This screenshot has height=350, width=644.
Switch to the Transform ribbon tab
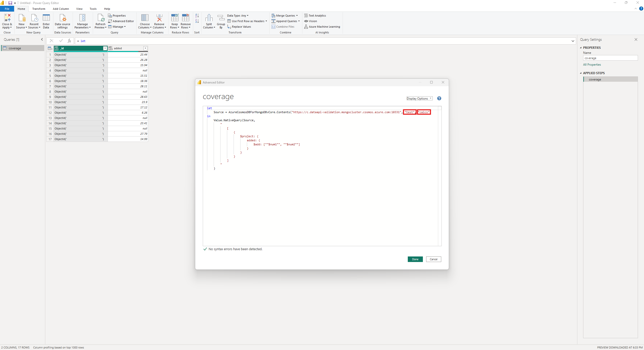coord(39,9)
